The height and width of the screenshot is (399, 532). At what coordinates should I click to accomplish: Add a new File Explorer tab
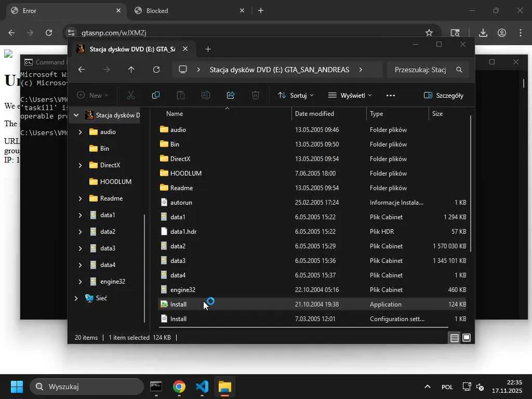208,49
